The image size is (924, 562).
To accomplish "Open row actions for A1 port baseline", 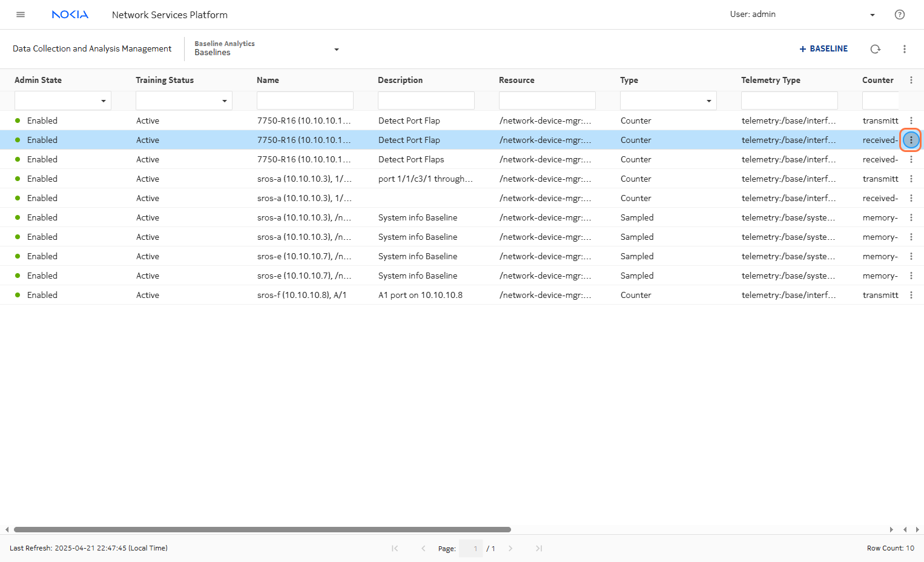I will pos(911,295).
